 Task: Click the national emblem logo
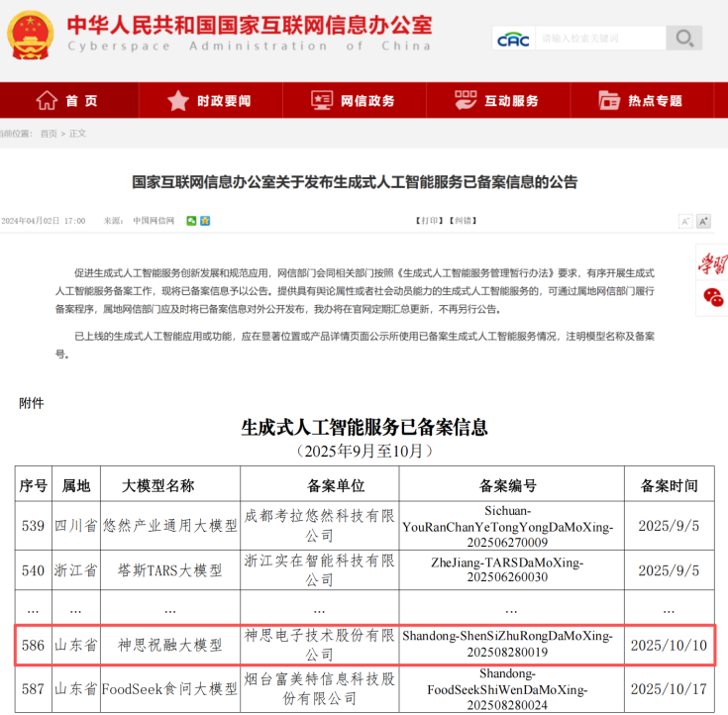tap(30, 35)
